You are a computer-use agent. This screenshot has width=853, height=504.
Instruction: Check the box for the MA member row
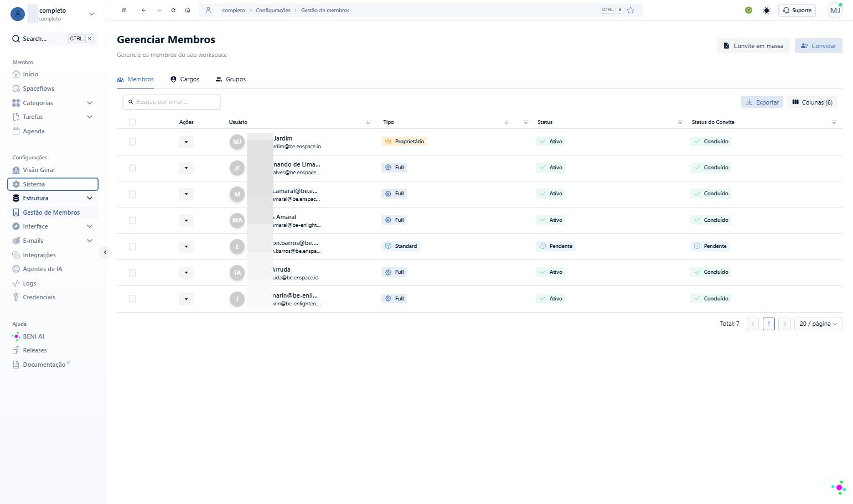coord(132,220)
